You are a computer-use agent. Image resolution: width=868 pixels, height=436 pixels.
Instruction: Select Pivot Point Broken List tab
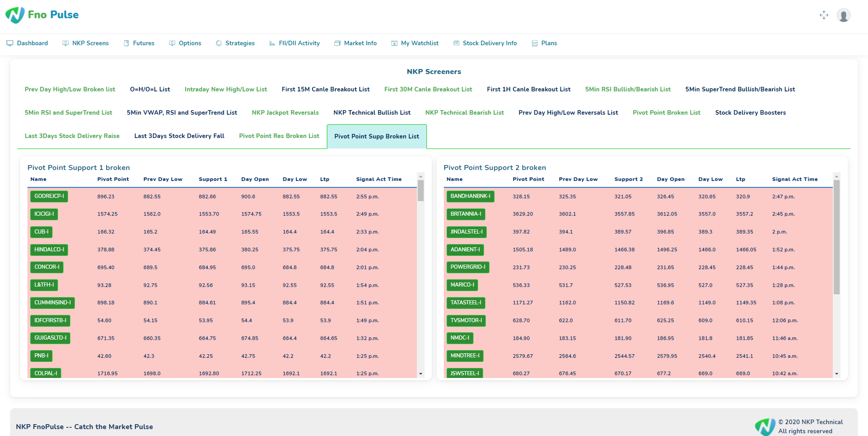tap(666, 113)
